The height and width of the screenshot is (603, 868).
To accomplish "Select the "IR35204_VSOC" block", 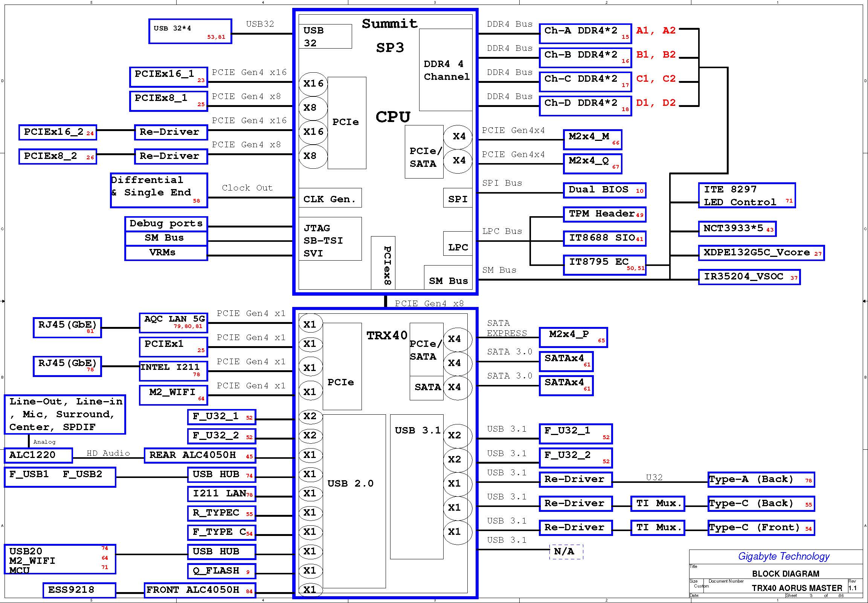I will [749, 277].
